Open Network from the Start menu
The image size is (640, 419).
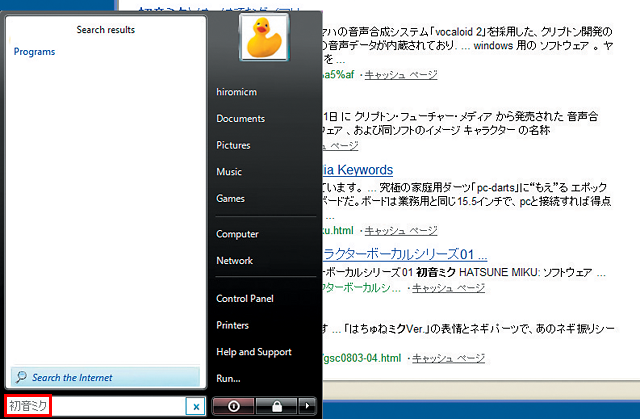pos(234,261)
